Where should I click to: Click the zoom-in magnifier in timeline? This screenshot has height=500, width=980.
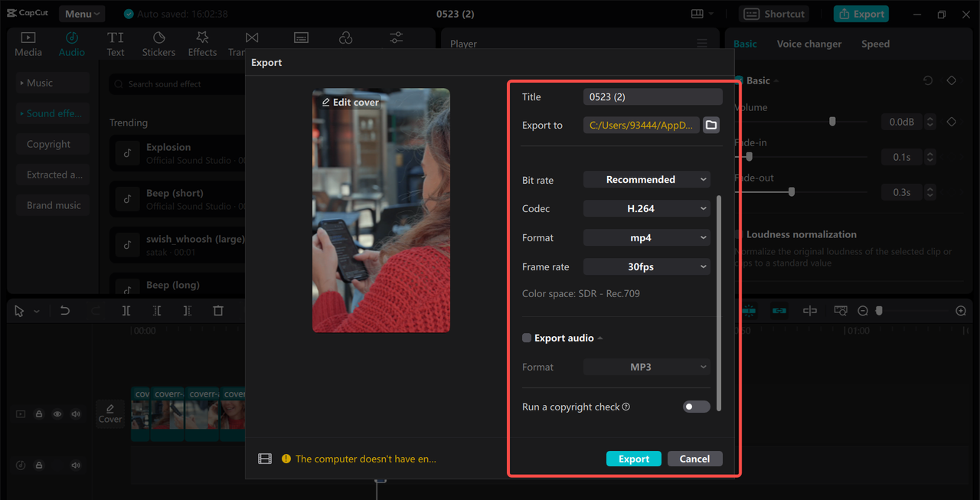click(961, 311)
